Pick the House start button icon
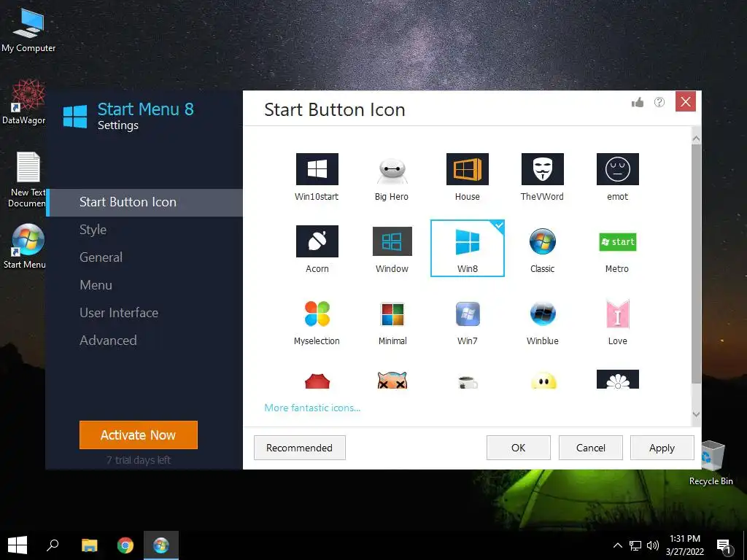The height and width of the screenshot is (560, 747). pyautogui.click(x=467, y=176)
